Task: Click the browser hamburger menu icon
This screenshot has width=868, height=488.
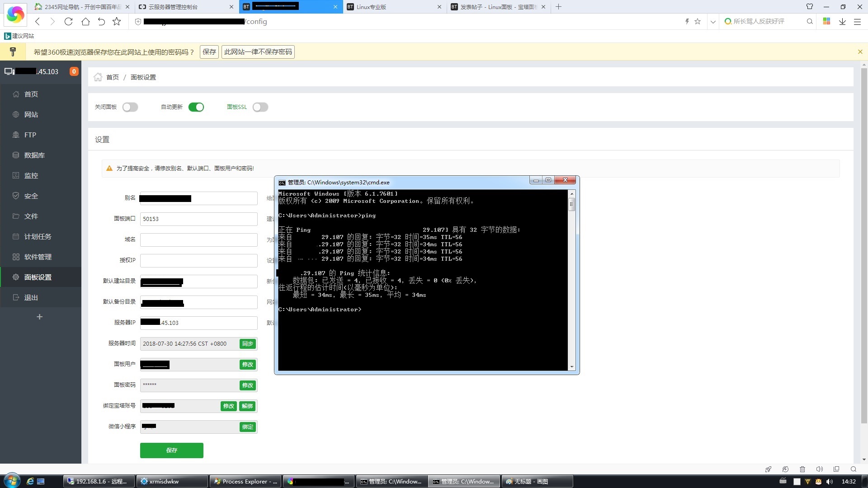Action: (x=857, y=21)
